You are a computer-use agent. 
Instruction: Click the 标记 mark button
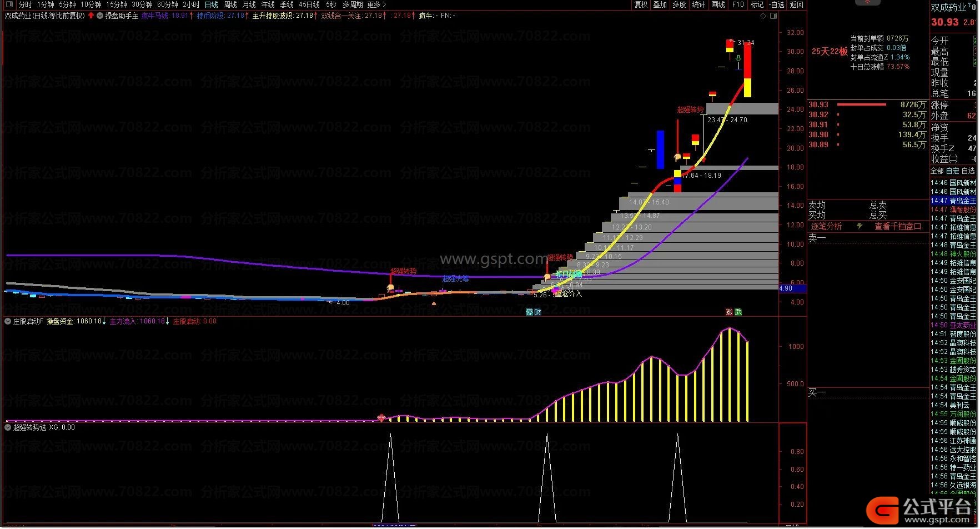[x=757, y=4]
